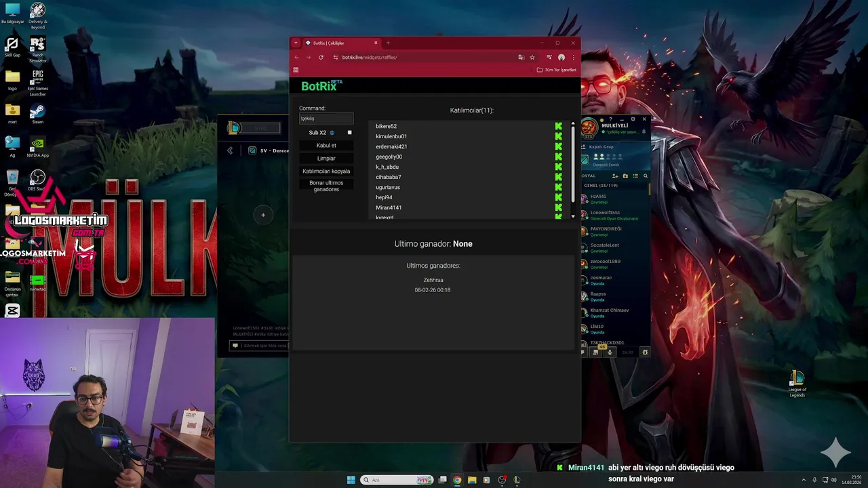Copy participants with Katılımcıları kopyala
868x488 pixels.
pos(326,171)
